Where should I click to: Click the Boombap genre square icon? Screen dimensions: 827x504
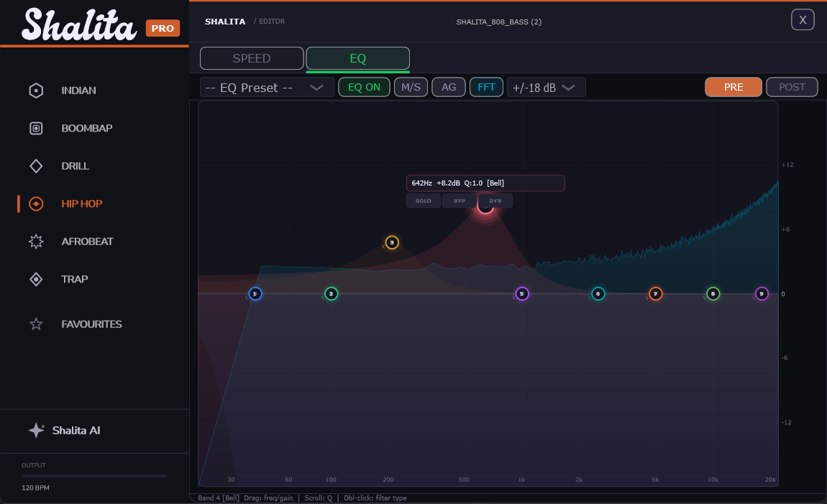pos(36,128)
